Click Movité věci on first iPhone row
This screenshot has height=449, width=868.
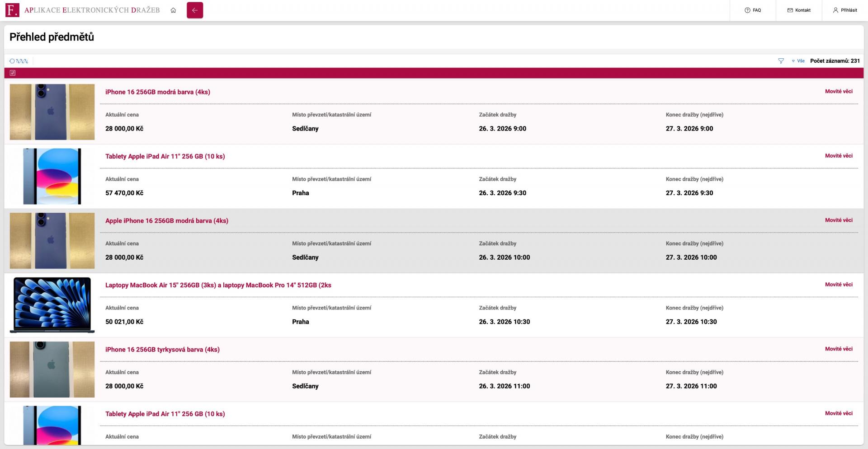pos(839,91)
